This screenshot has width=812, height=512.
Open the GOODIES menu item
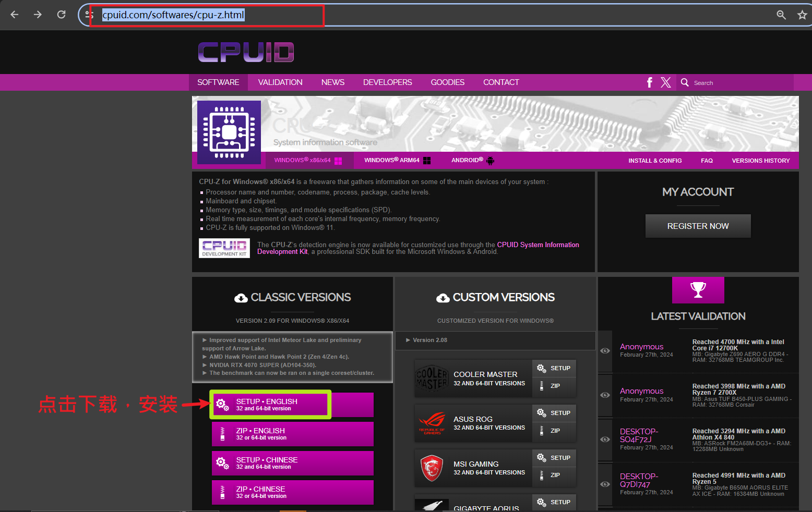pyautogui.click(x=448, y=82)
